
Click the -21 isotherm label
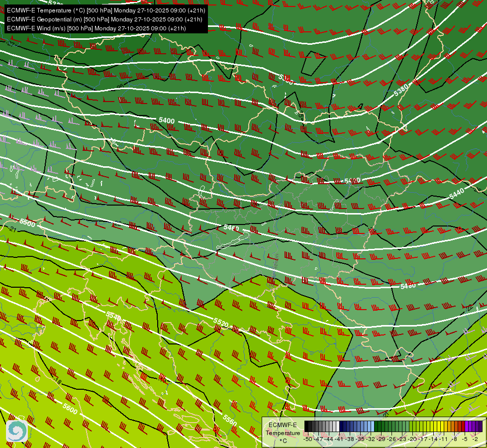click(x=12, y=229)
